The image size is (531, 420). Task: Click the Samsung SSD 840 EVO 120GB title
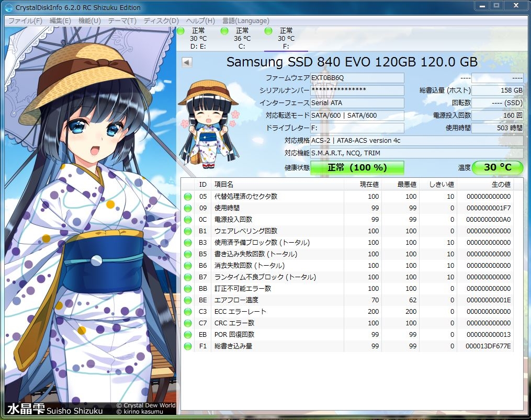pyautogui.click(x=352, y=62)
